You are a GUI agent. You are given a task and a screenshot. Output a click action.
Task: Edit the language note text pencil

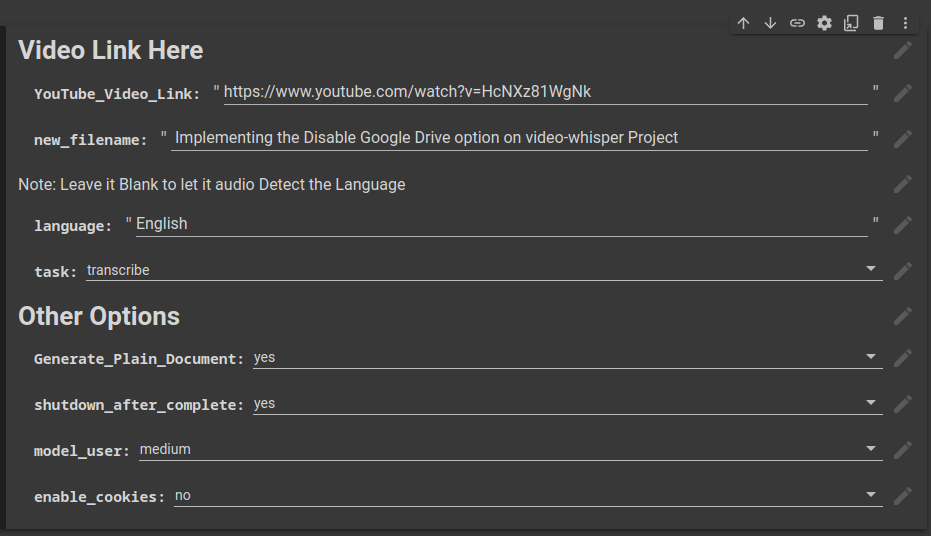click(x=903, y=184)
